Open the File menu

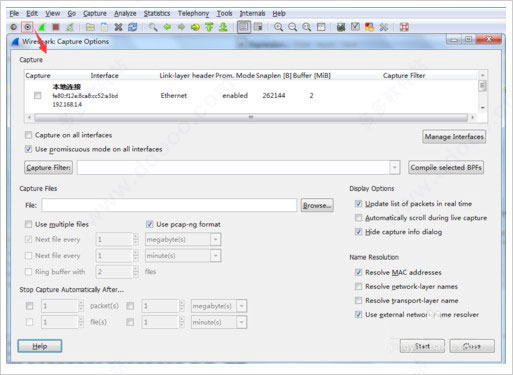click(x=14, y=13)
